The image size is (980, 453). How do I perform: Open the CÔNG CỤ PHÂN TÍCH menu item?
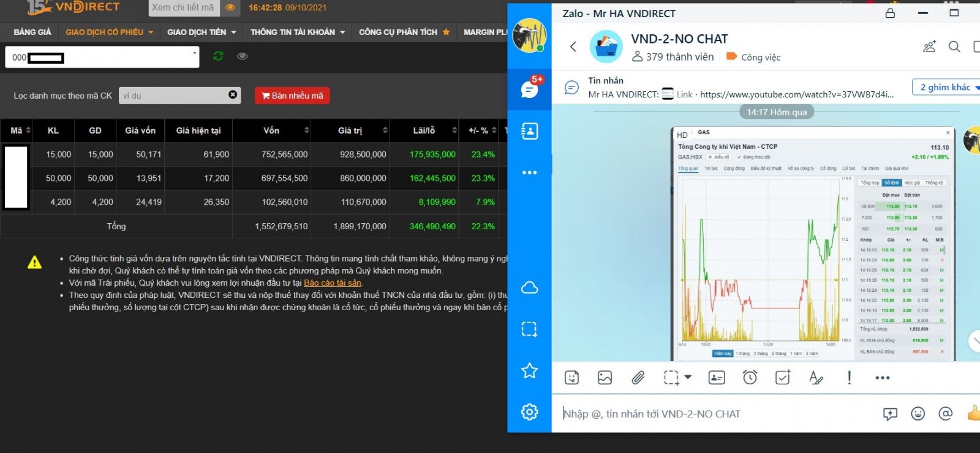404,32
